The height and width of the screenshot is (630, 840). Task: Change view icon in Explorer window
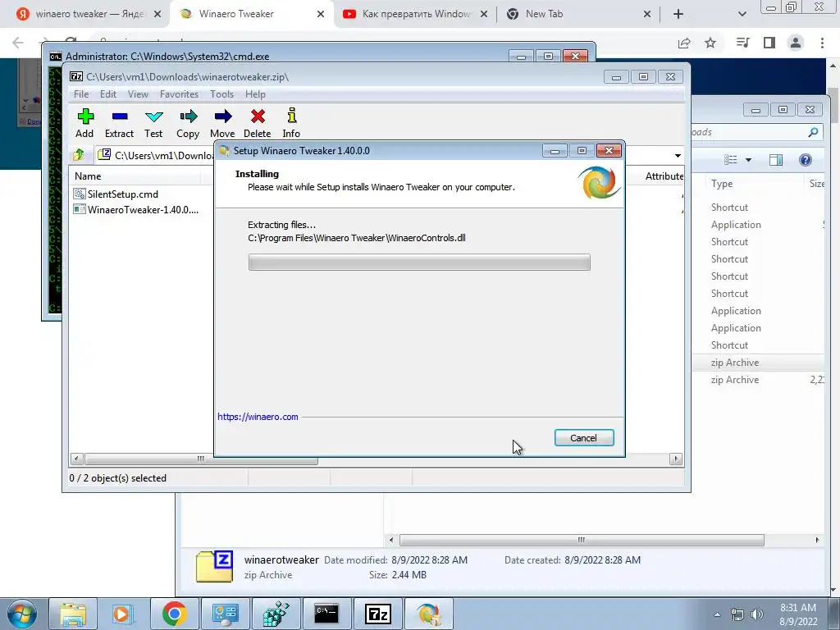coord(730,160)
